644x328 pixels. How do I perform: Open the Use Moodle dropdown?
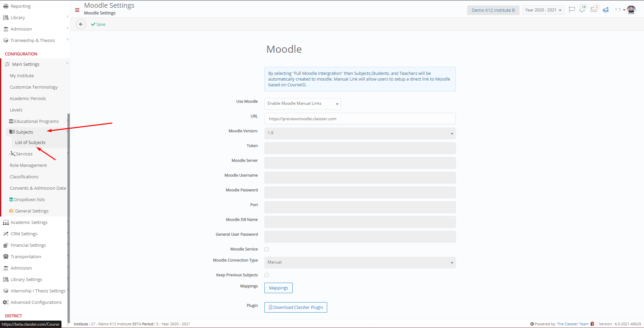click(302, 103)
